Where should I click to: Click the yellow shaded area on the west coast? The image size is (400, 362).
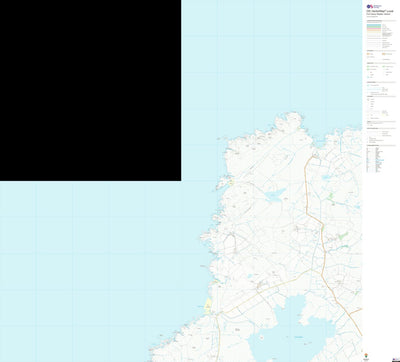pyautogui.click(x=208, y=306)
